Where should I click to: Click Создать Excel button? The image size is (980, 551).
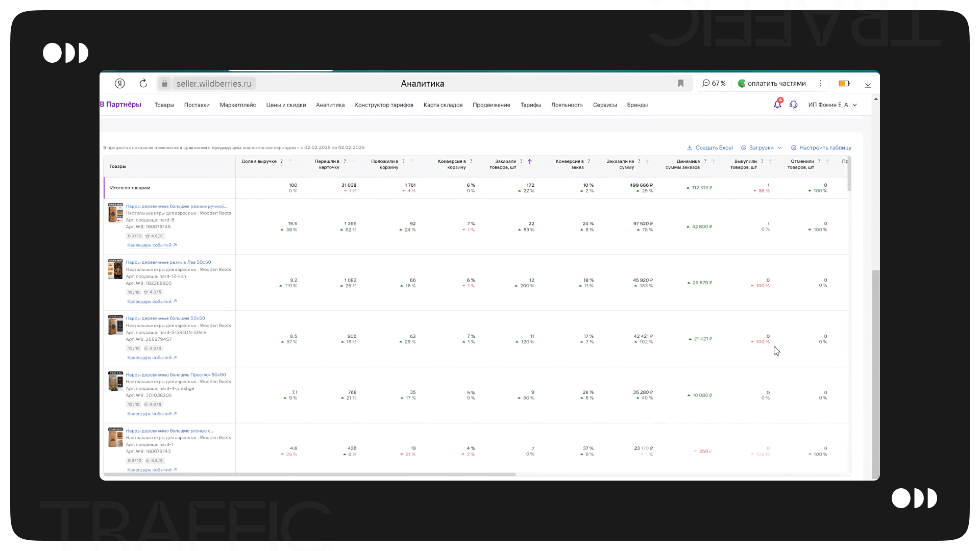pyautogui.click(x=710, y=148)
